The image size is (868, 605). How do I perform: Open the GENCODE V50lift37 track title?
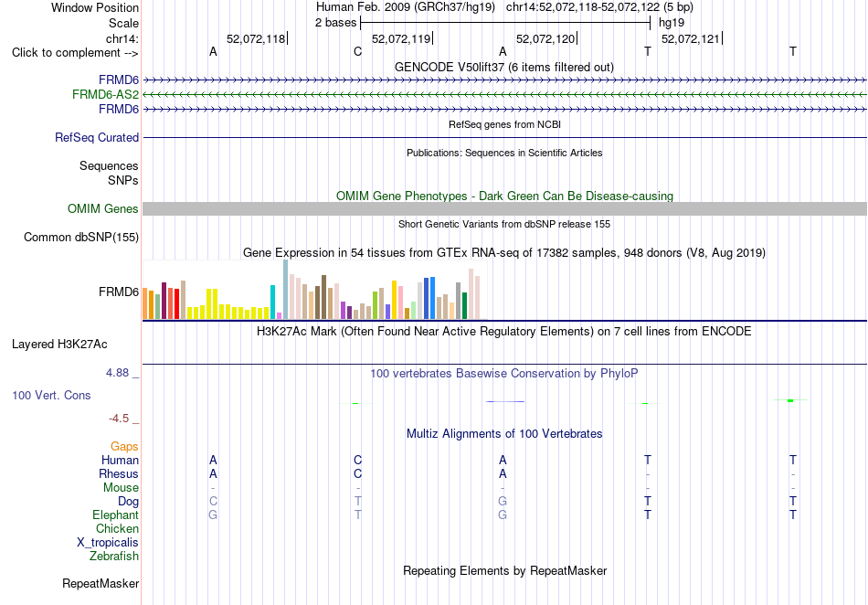pyautogui.click(x=503, y=67)
